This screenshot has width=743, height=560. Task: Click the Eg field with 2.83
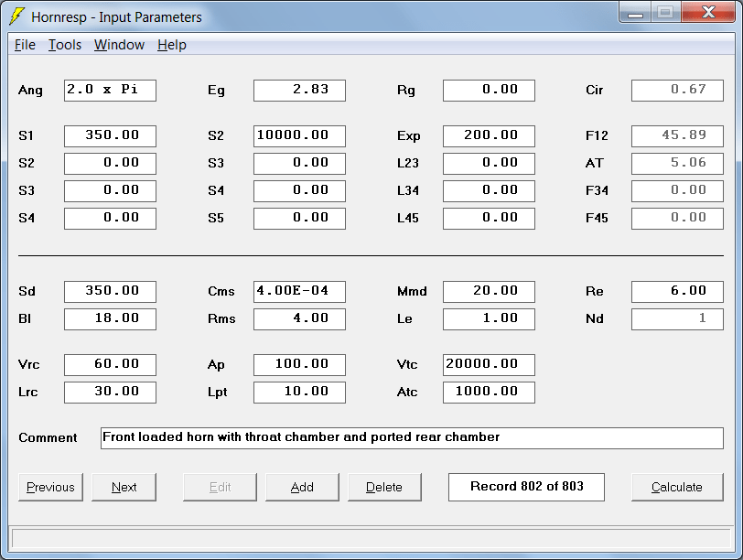pyautogui.click(x=299, y=91)
